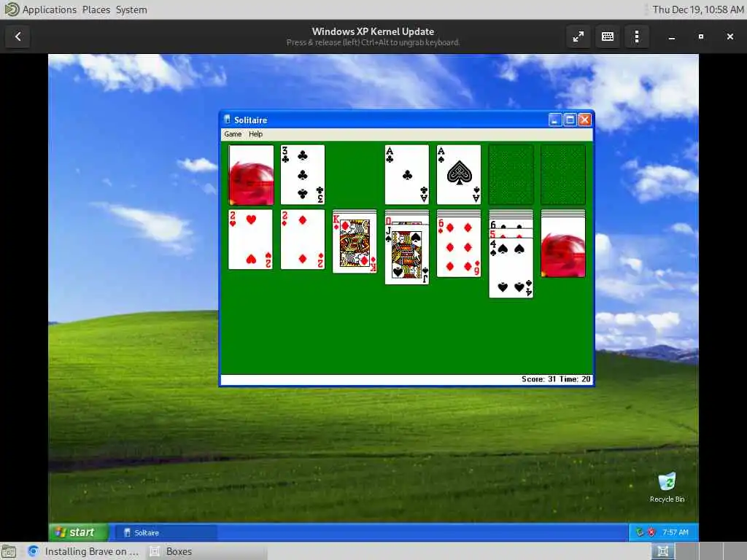The width and height of the screenshot is (747, 560).
Task: Close the Solitaire window
Action: (x=584, y=120)
